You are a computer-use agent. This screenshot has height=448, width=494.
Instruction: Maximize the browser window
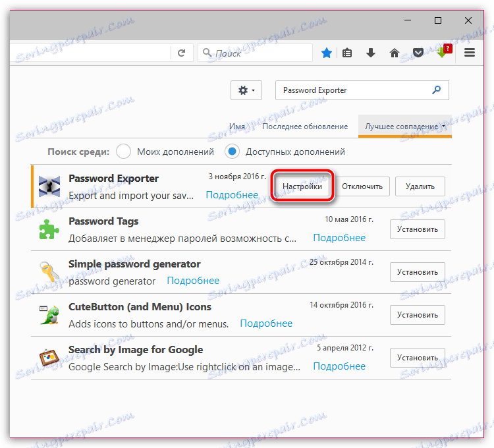(437, 20)
